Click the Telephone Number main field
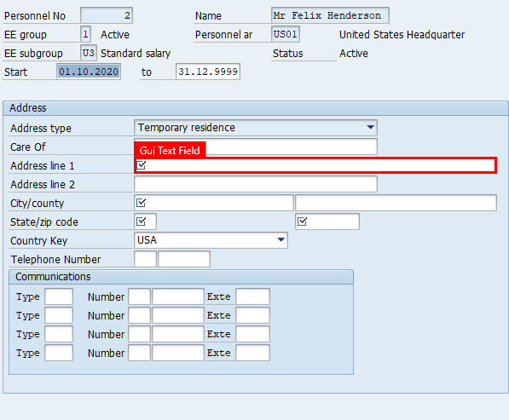Screen dimensions: 509x420 pos(184,259)
